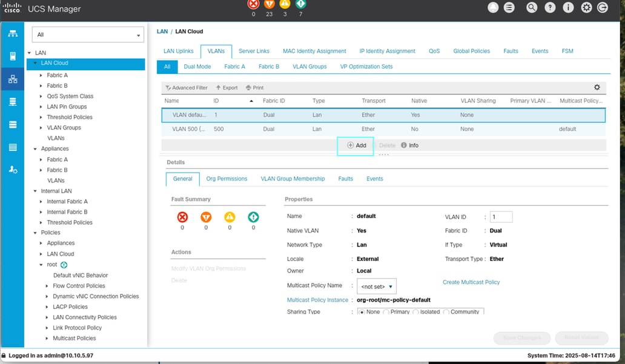
Task: Open the LAN network icon in the sidebar
Action: point(13,79)
